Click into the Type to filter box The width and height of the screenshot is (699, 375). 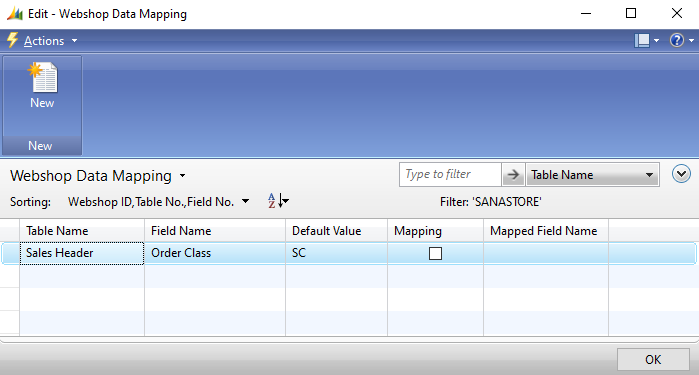(x=450, y=174)
